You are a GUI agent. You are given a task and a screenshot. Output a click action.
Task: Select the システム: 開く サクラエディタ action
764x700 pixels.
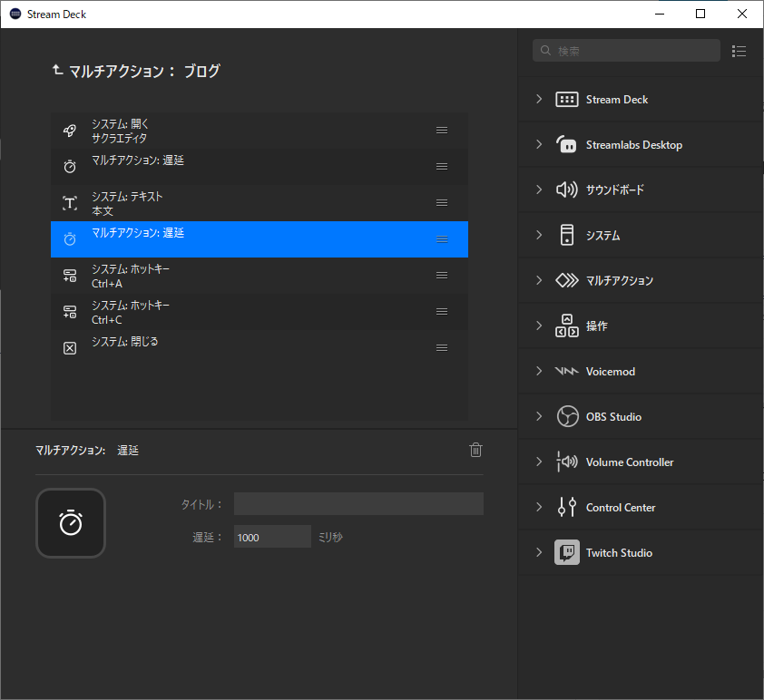260,131
